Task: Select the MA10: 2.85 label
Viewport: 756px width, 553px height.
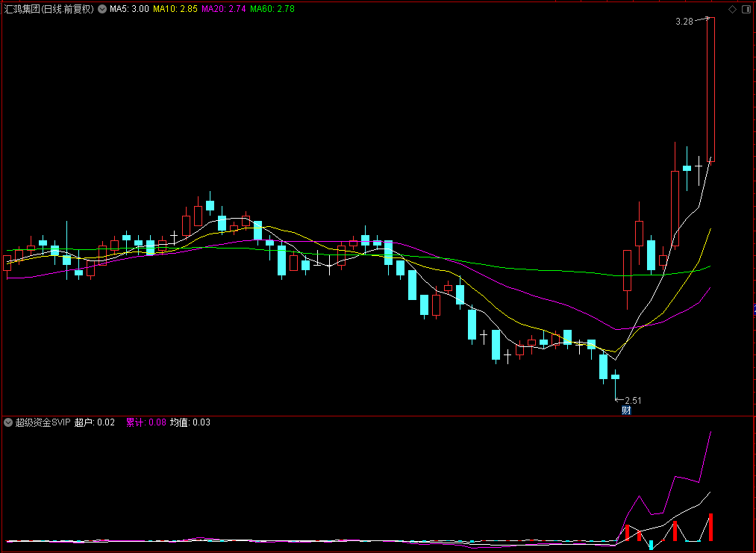Action: (175, 9)
